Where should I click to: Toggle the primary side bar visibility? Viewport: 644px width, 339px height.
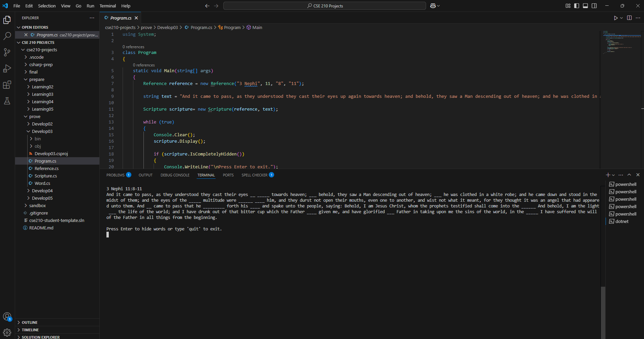(577, 6)
